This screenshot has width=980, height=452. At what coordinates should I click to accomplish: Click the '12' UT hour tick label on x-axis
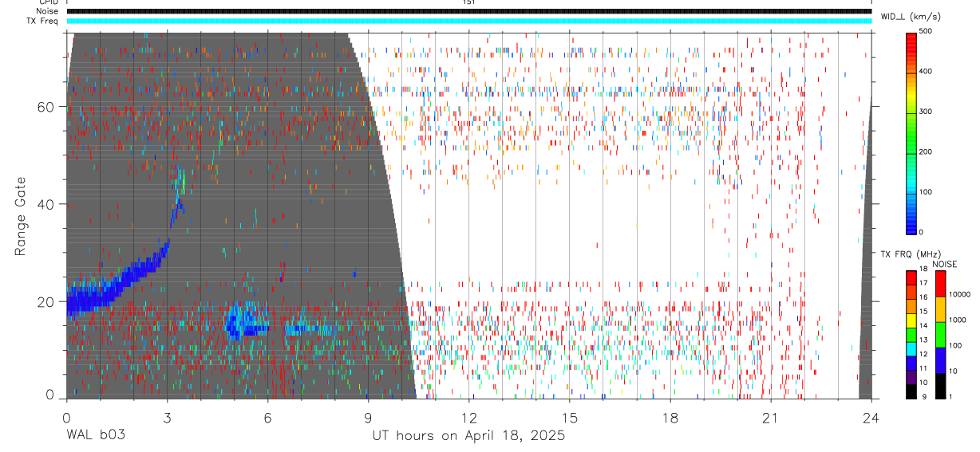[468, 418]
